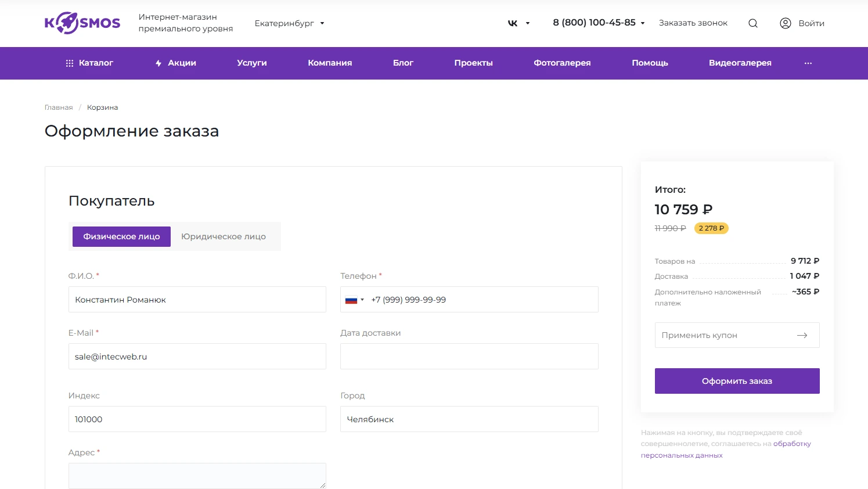Screen dimensions: 868x489
Task: Go to the Фотогалерея menu section
Action: coord(562,63)
